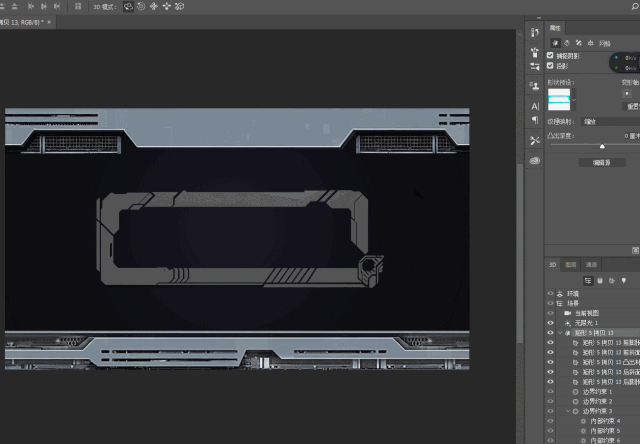Select the 3D pan mode icon

tap(153, 6)
